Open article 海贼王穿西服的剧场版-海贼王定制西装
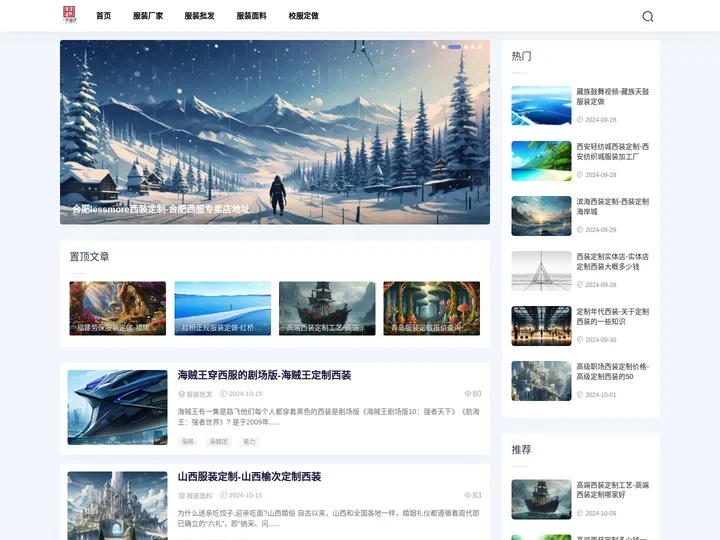The image size is (720, 540). click(x=264, y=375)
